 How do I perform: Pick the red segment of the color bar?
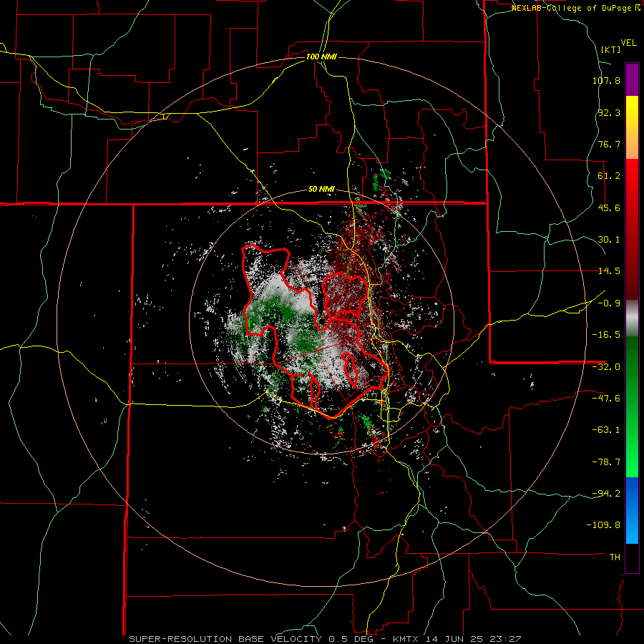(632, 229)
